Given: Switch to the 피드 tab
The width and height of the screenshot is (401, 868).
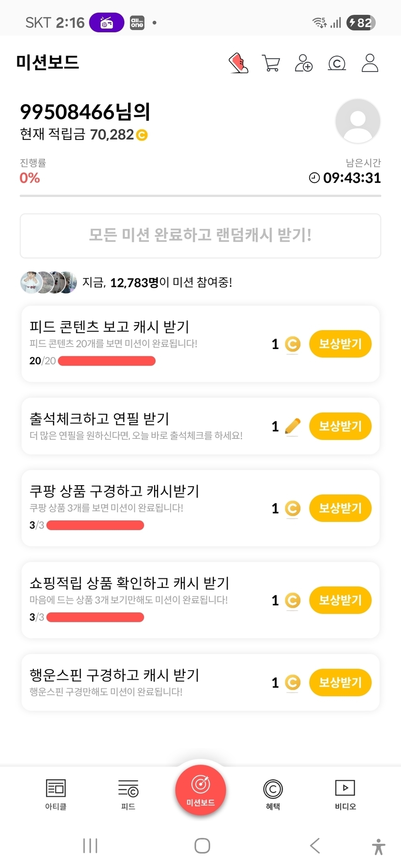Looking at the screenshot, I should [x=128, y=794].
